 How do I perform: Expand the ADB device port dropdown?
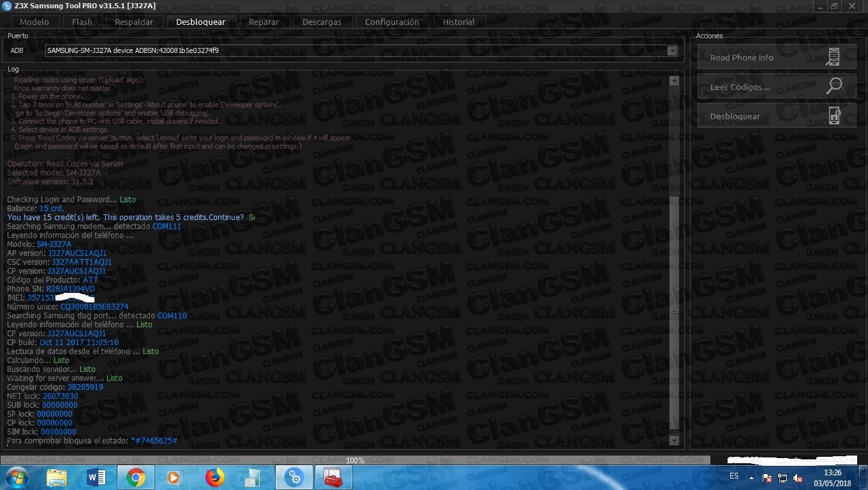click(x=671, y=50)
